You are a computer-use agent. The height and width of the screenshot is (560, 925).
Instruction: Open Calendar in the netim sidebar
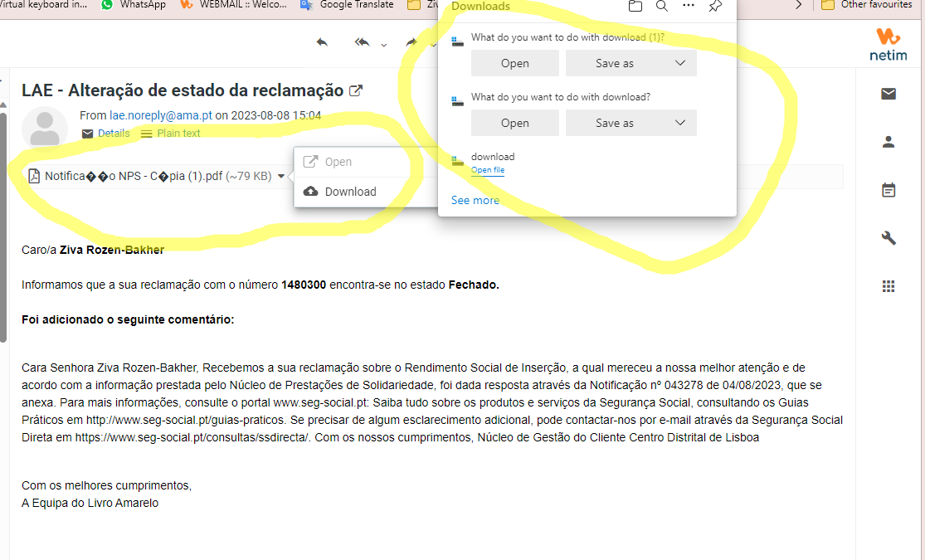pos(888,190)
